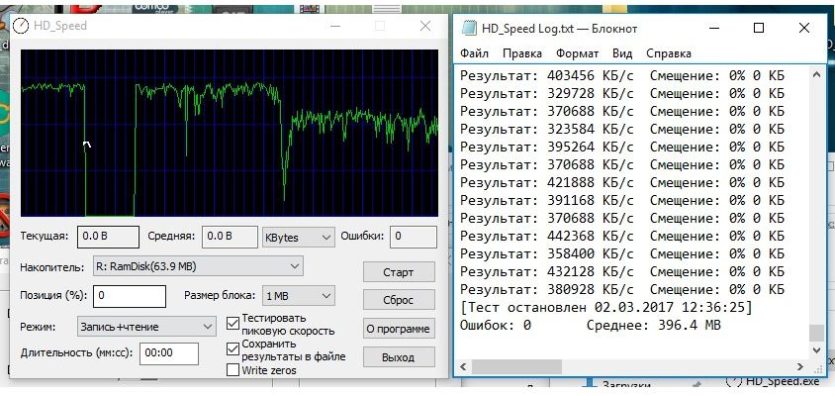Click the horizontal scroll left arrow

click(463, 366)
